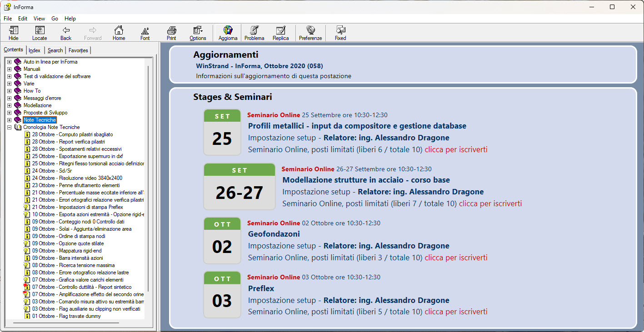Click the InForma application icon in title bar
The width and height of the screenshot is (644, 332).
7,7
